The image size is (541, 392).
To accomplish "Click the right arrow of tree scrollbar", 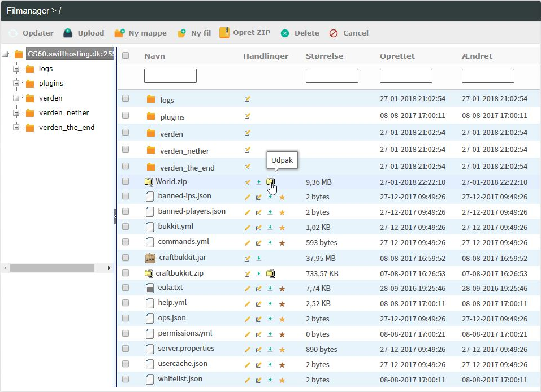I will point(109,268).
